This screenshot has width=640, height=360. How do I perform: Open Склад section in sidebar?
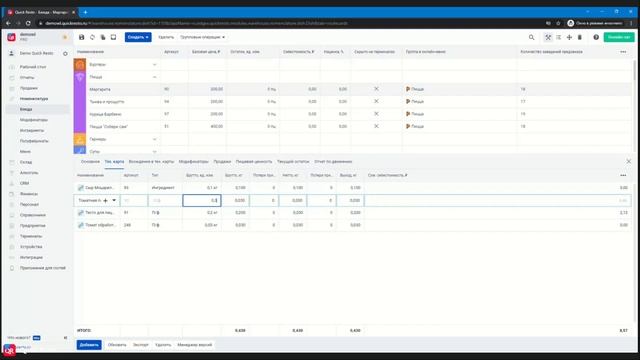[x=26, y=162]
